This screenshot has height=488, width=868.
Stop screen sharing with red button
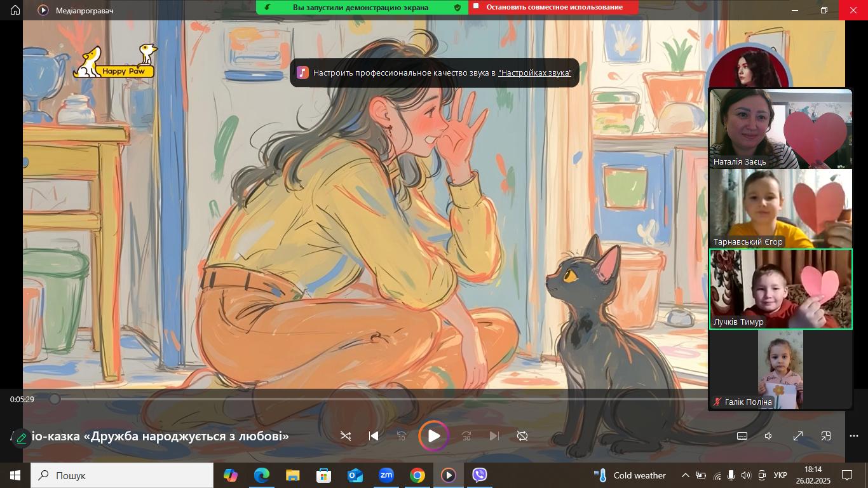click(x=553, y=7)
